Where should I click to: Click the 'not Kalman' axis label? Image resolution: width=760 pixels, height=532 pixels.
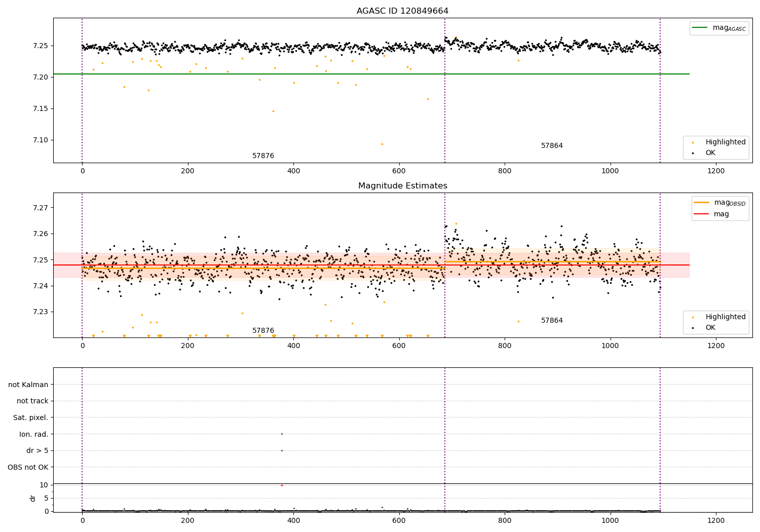(28, 385)
